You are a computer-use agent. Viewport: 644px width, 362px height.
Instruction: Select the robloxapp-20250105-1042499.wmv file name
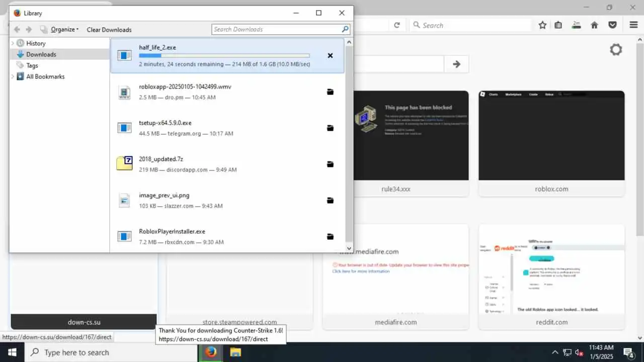tap(185, 86)
